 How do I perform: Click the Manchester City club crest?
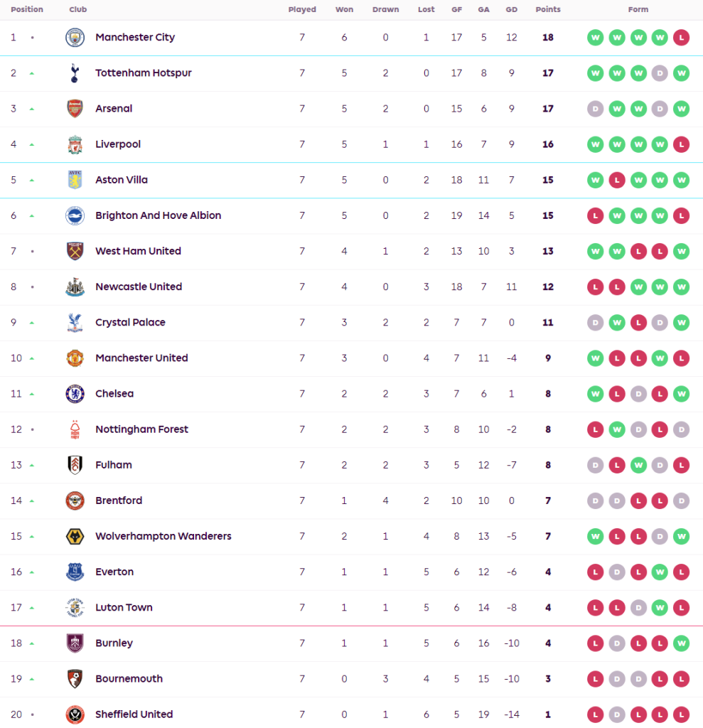pos(75,38)
